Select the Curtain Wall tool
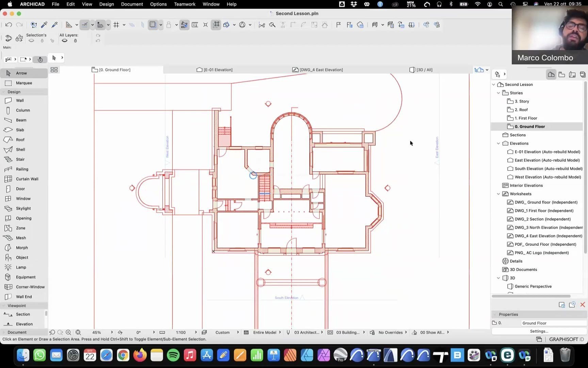This screenshot has width=588, height=368. [x=27, y=179]
